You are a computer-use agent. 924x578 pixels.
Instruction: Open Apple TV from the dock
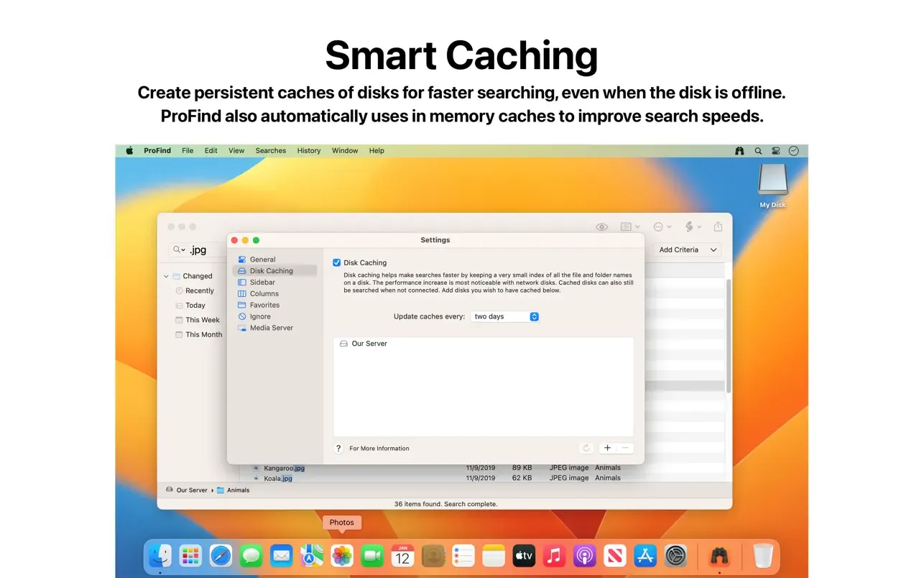click(524, 556)
